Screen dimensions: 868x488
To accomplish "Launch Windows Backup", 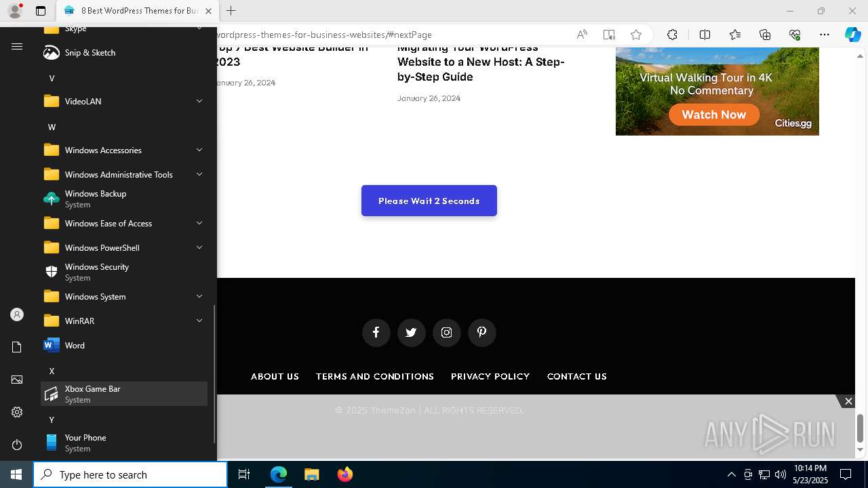I will [x=124, y=199].
